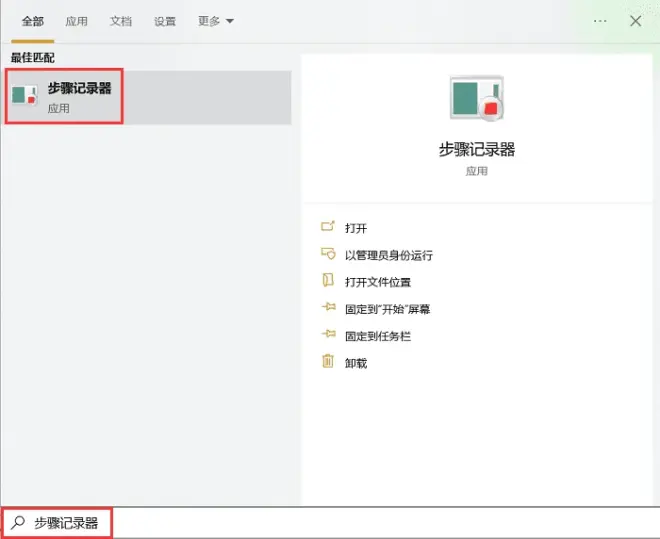Screen dimensions: 660x539
Task: Click the 步骤记录器 icon in best match
Action: click(x=24, y=95)
